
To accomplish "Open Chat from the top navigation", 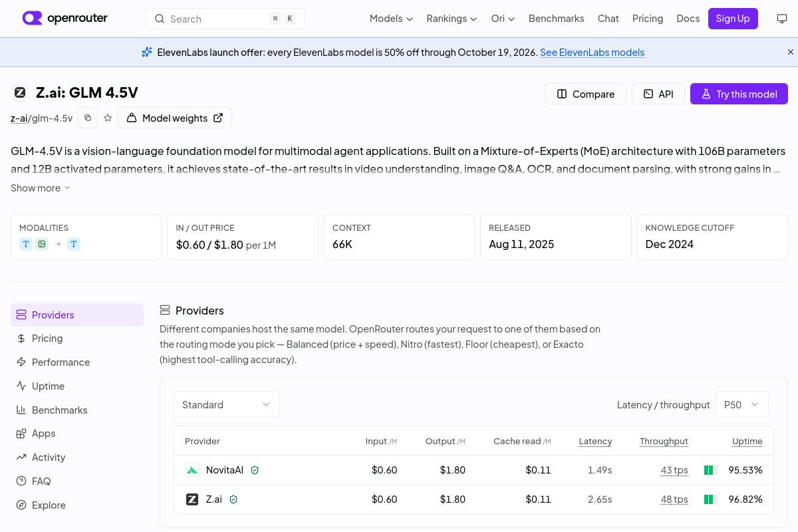I will tap(608, 19).
